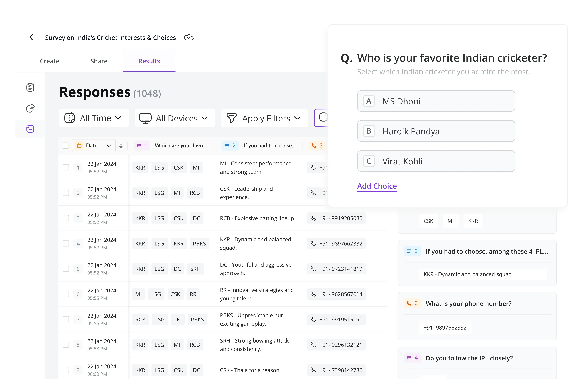Open the Apply Filters dropdown

tap(264, 118)
